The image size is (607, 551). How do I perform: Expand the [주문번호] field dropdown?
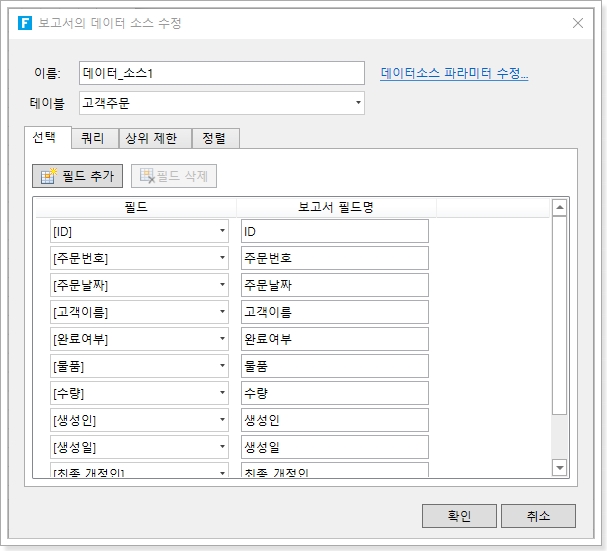[x=222, y=258]
